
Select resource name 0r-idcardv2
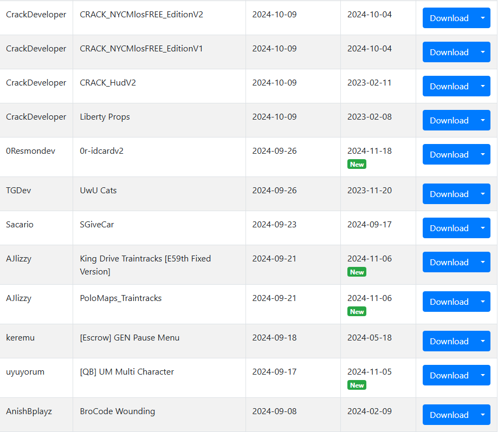coord(101,151)
